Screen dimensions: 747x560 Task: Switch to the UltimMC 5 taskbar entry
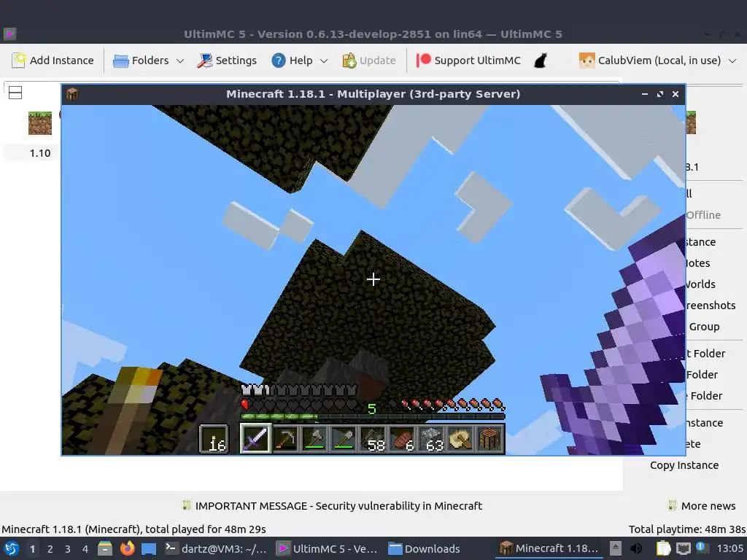(328, 548)
